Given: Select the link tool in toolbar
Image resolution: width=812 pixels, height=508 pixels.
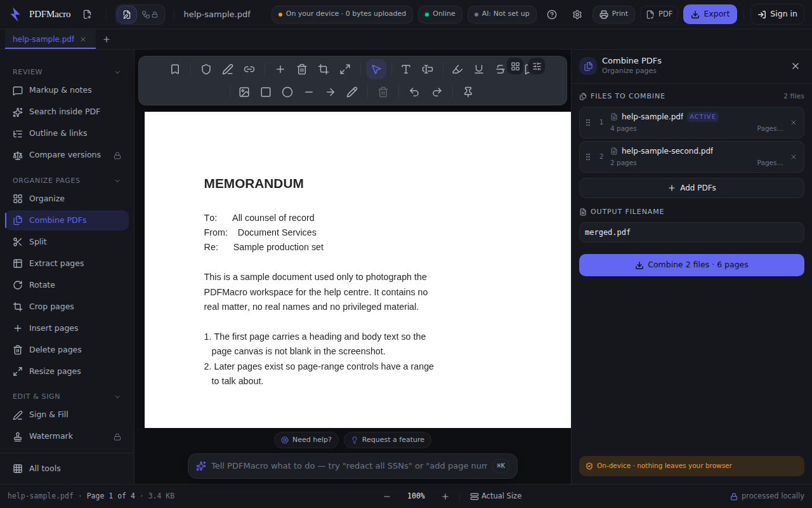Looking at the screenshot, I should coord(249,69).
